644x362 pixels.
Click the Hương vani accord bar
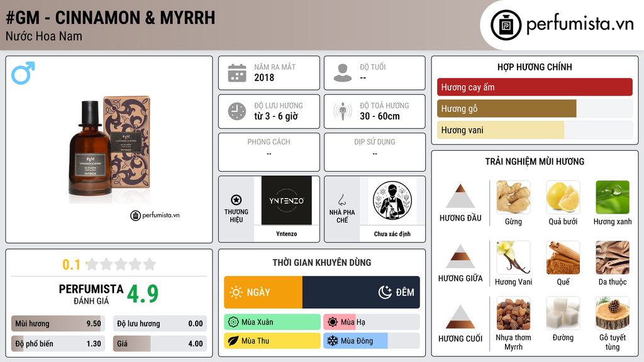(x=535, y=129)
